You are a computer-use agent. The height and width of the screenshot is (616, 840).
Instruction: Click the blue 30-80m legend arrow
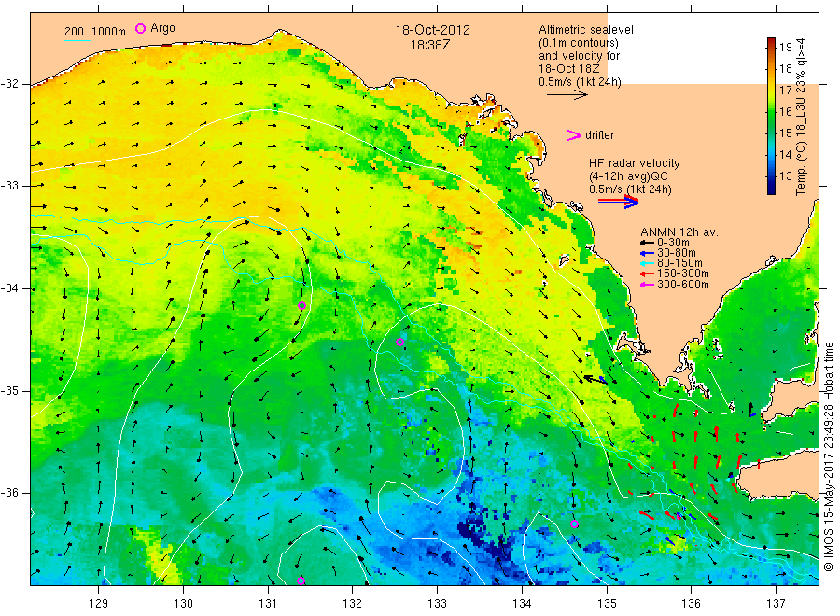(647, 253)
